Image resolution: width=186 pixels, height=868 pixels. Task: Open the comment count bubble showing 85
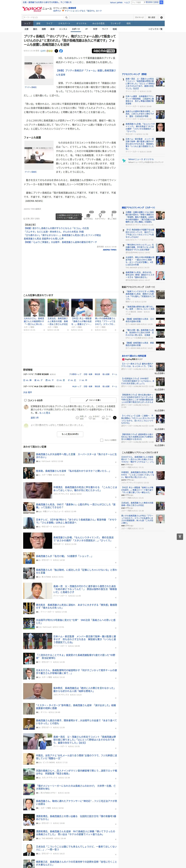pyautogui.click(x=43, y=51)
